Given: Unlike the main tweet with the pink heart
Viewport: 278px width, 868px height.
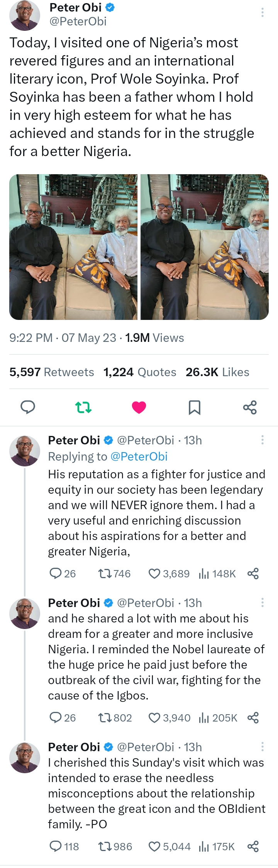Looking at the screenshot, I should (x=139, y=407).
